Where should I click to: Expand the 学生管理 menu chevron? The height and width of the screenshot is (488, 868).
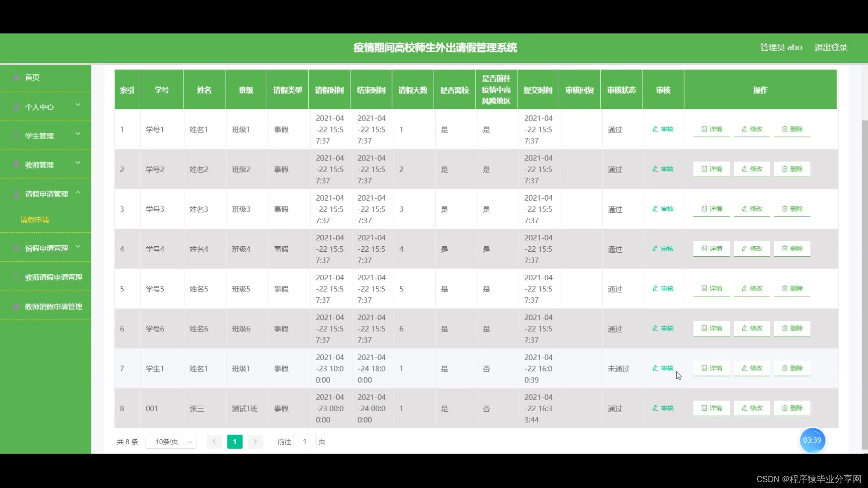click(78, 134)
